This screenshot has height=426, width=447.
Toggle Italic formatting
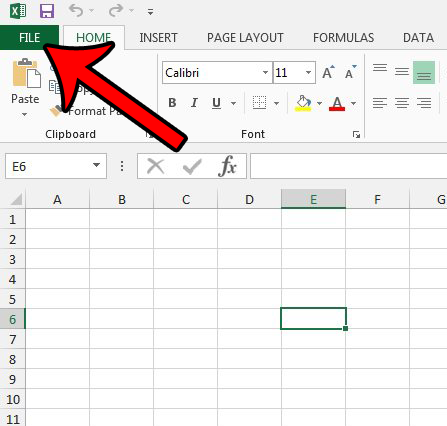[x=194, y=103]
